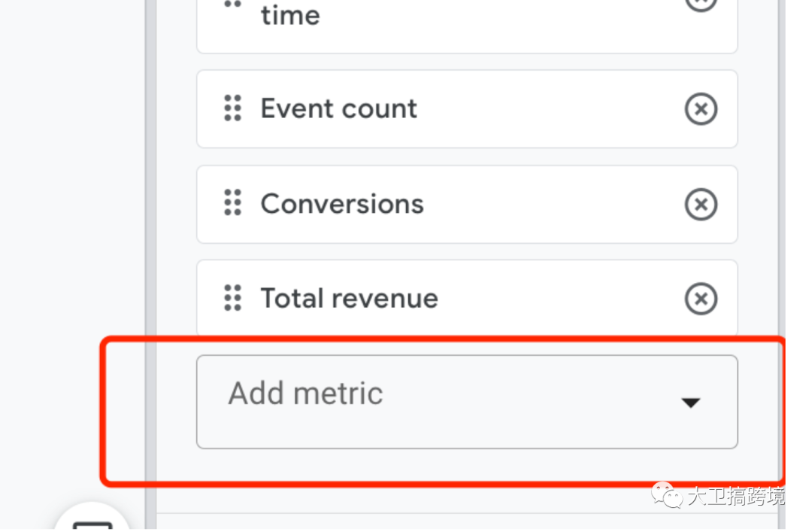Image resolution: width=812 pixels, height=532 pixels.
Task: Grab the Event count drag handle
Action: [233, 108]
